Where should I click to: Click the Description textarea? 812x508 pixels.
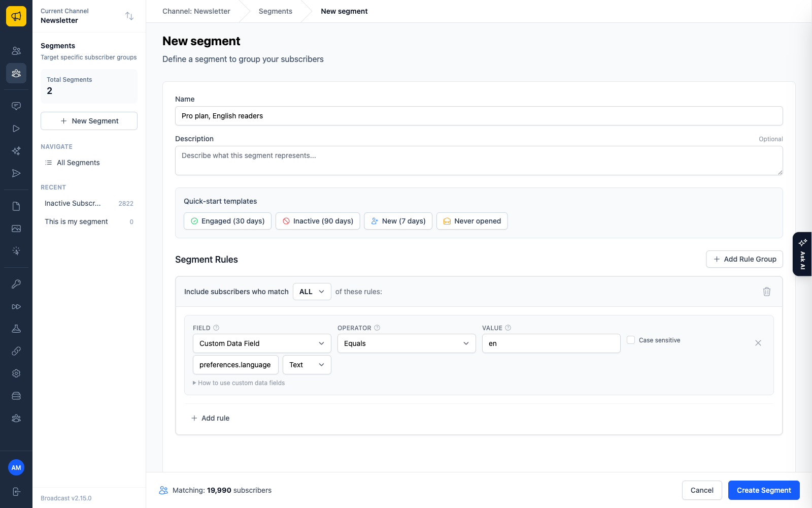(x=479, y=161)
